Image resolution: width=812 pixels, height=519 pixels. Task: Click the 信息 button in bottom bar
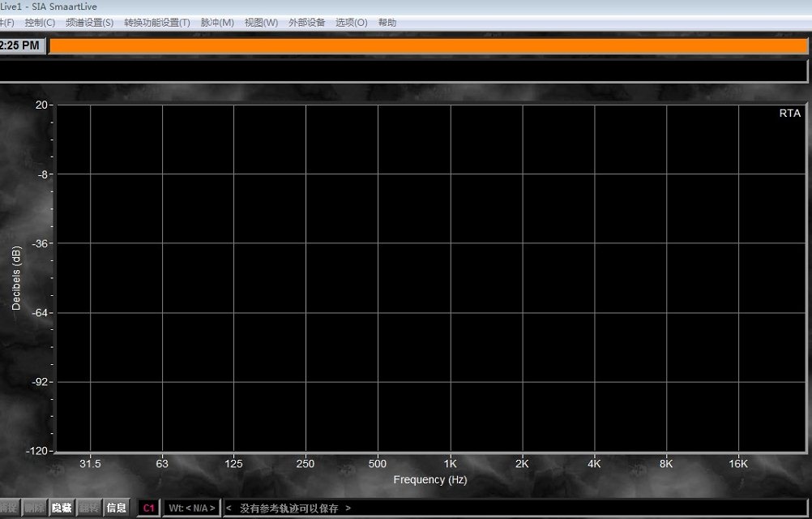[x=117, y=508]
